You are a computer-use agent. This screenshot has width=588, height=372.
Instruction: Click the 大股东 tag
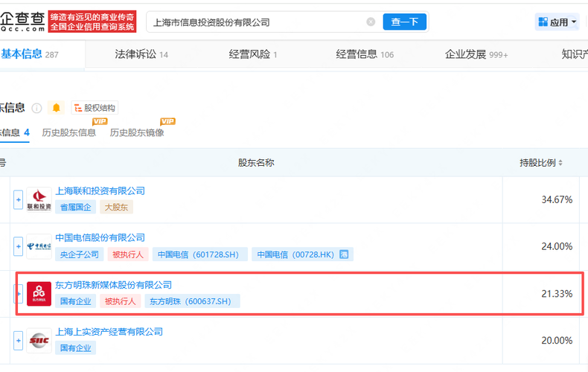coord(116,207)
